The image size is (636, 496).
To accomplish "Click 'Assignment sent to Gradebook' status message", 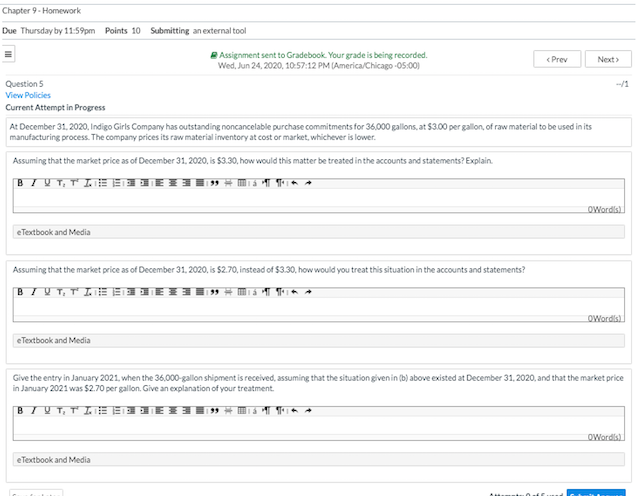I will click(x=319, y=55).
